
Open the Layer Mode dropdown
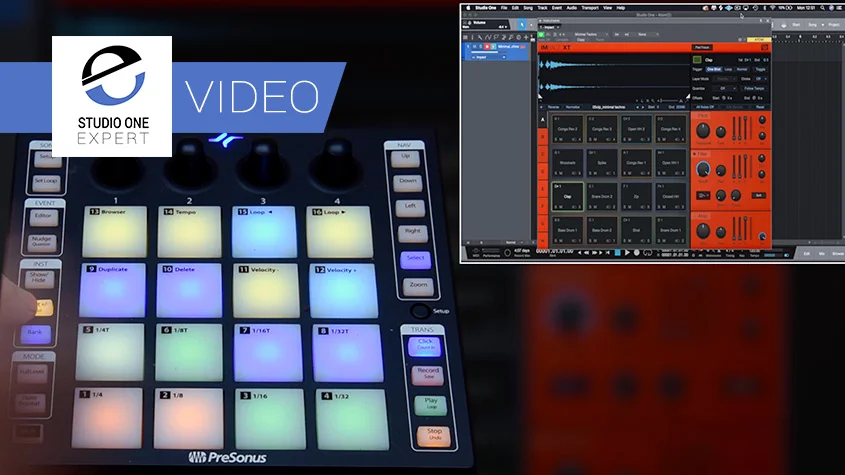click(x=724, y=79)
